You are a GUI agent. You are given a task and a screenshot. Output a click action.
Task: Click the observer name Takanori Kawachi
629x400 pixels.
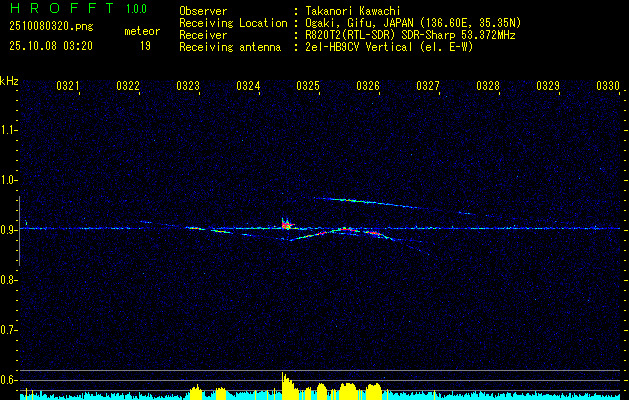click(x=353, y=11)
